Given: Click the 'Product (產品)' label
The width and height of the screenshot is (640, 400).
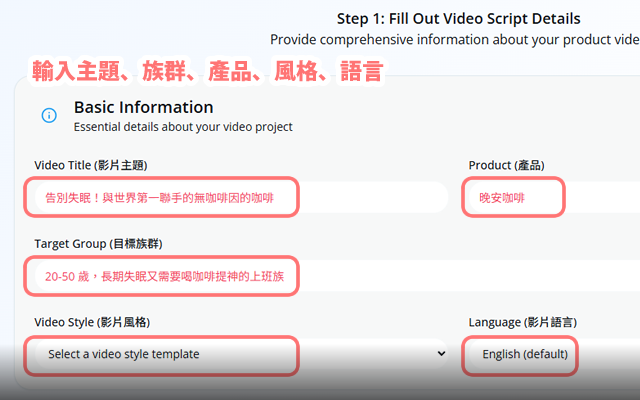Looking at the screenshot, I should coord(506,165).
